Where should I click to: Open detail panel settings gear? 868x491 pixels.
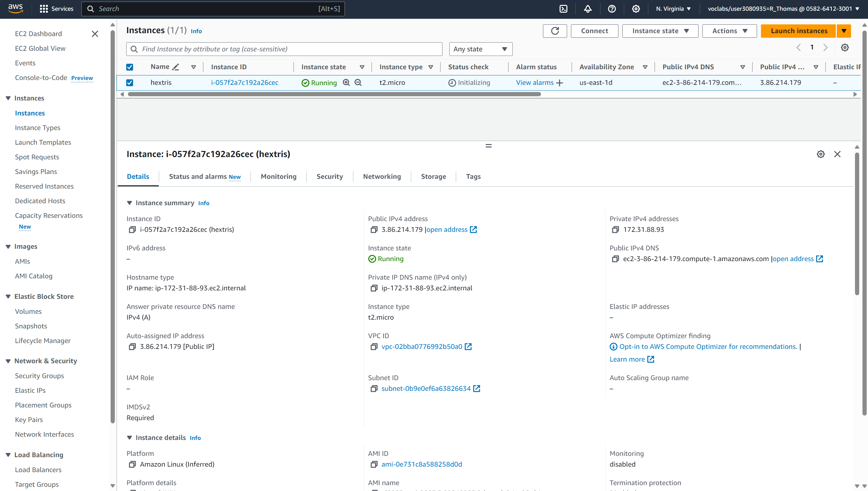click(821, 154)
